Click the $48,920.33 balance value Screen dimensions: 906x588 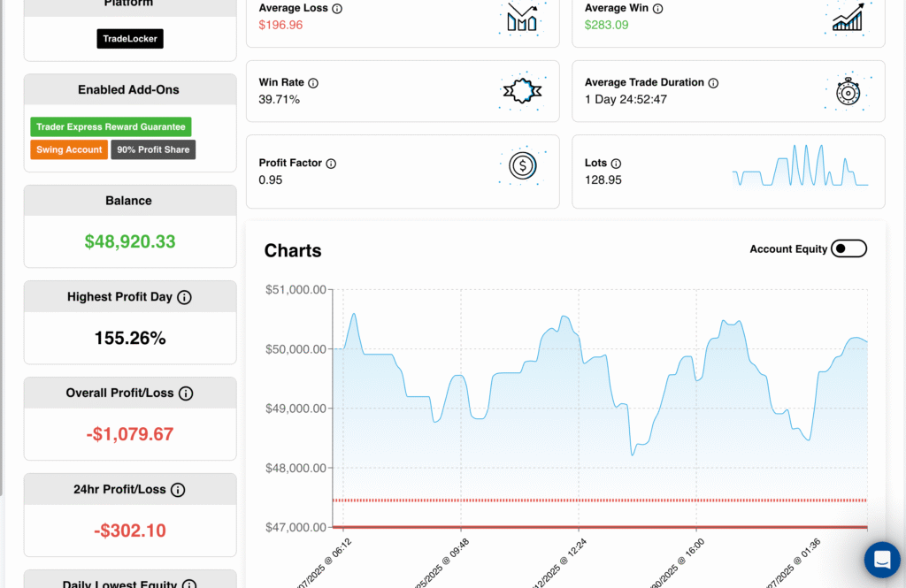pos(130,241)
